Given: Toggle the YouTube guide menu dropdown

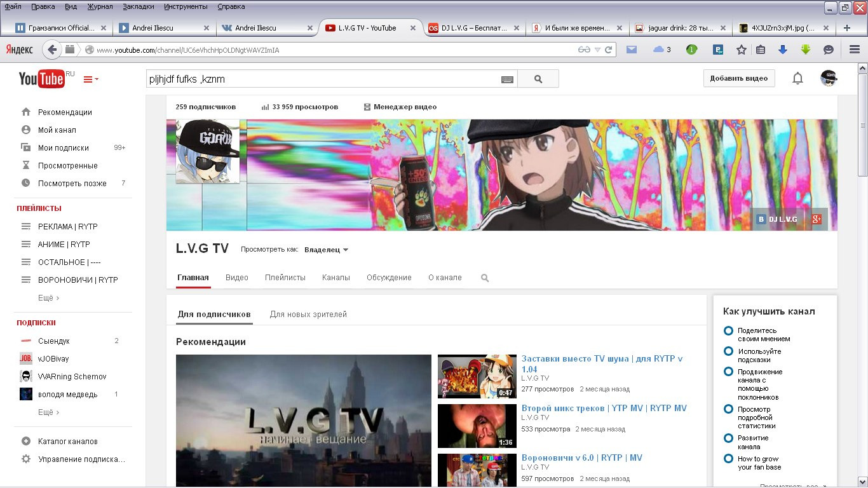Looking at the screenshot, I should 91,79.
